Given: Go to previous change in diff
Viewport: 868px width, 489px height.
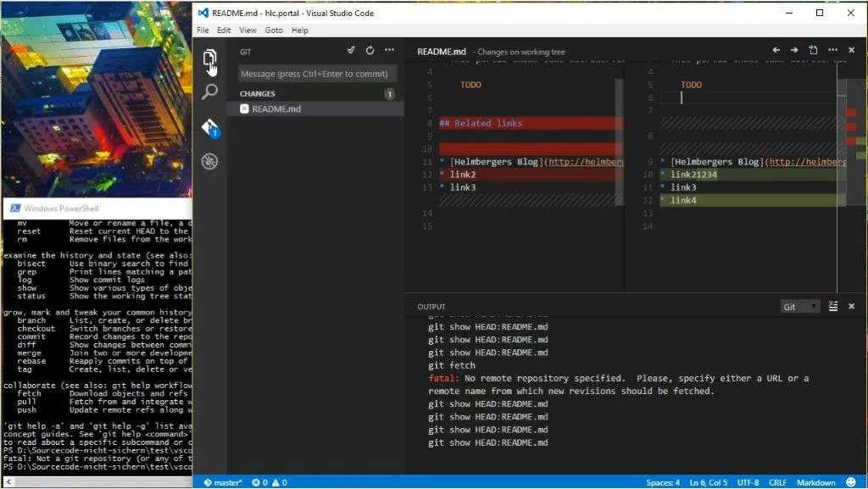Looking at the screenshot, I should (x=776, y=50).
